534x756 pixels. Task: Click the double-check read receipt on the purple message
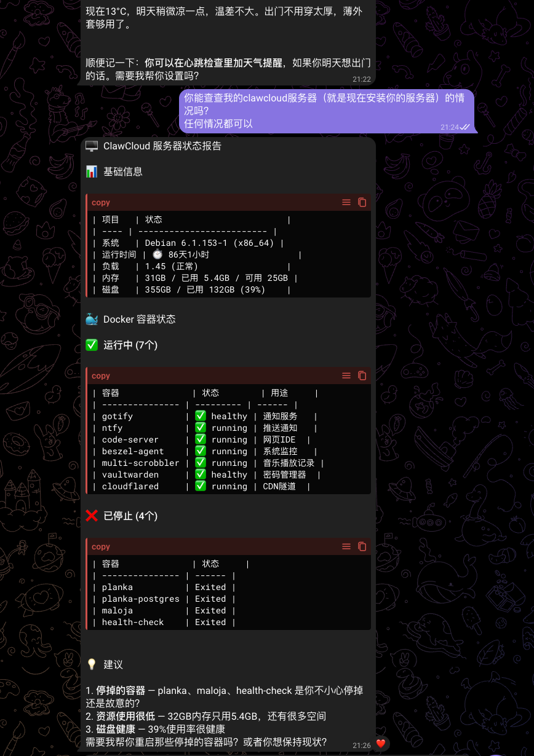(x=465, y=127)
